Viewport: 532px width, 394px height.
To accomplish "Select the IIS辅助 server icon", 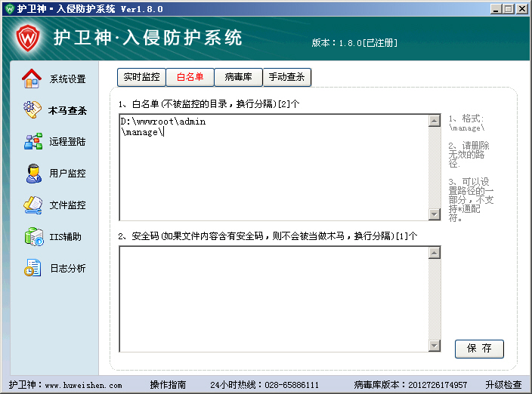I will [x=34, y=236].
